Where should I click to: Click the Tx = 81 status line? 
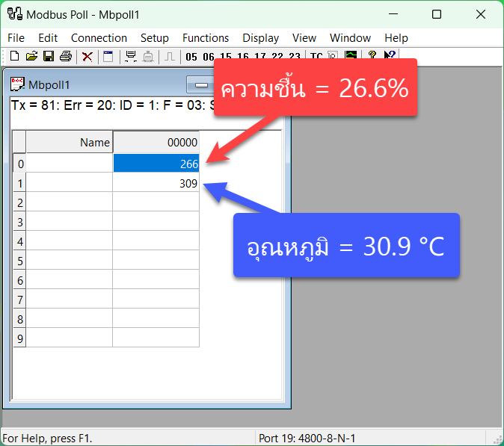point(112,105)
